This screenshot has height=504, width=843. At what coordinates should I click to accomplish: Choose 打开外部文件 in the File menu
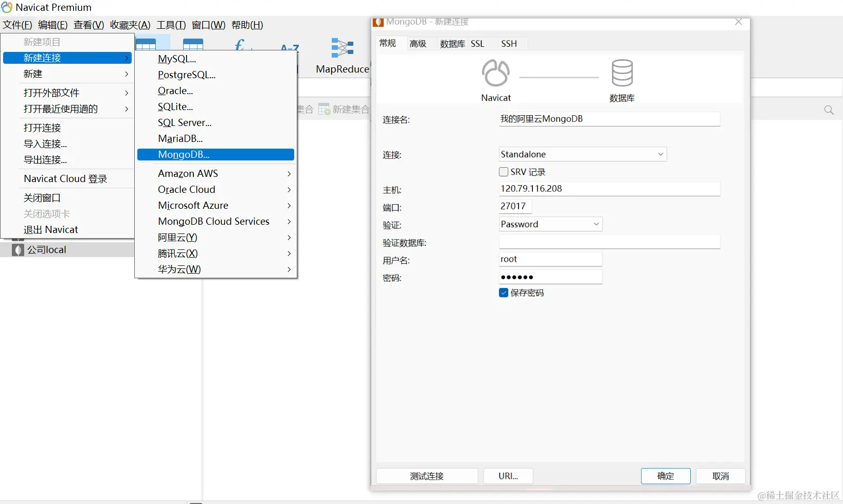click(67, 93)
